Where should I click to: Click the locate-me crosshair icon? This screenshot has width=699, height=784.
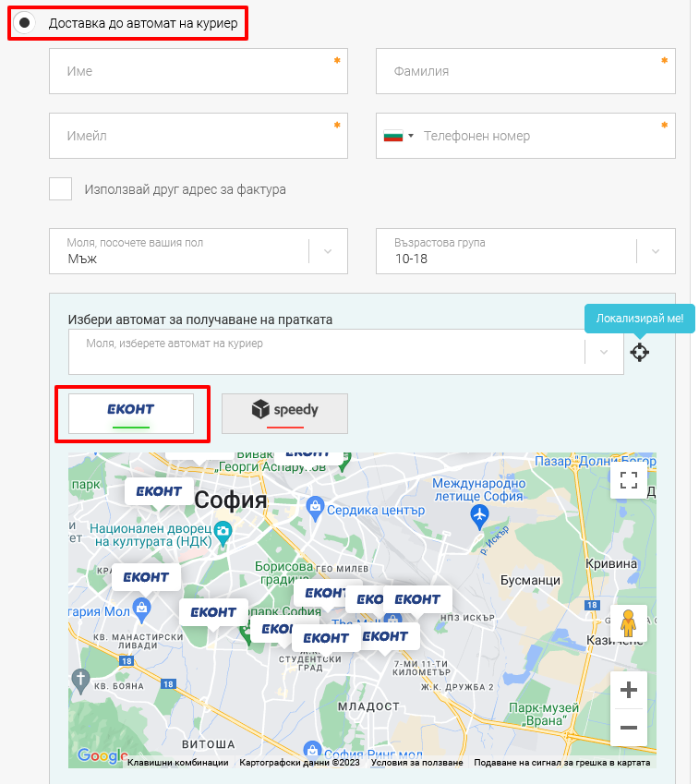[x=640, y=353]
